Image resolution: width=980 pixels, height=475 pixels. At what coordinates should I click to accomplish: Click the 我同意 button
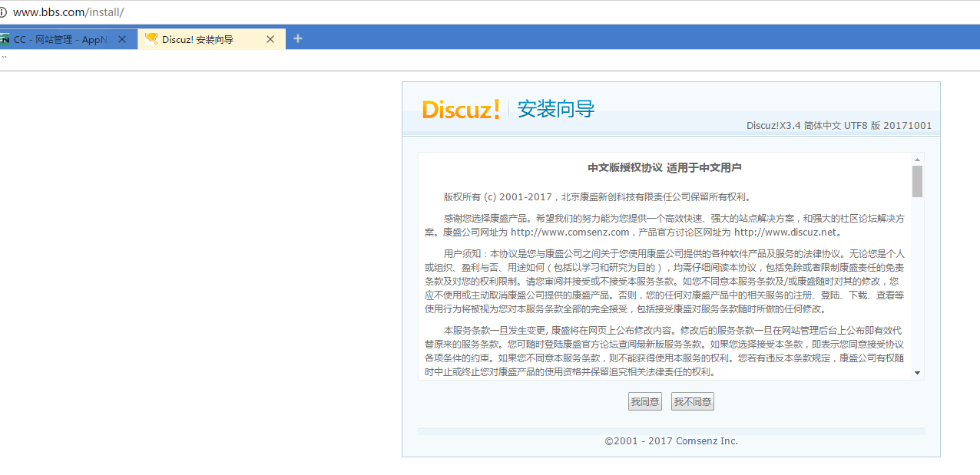coord(645,402)
